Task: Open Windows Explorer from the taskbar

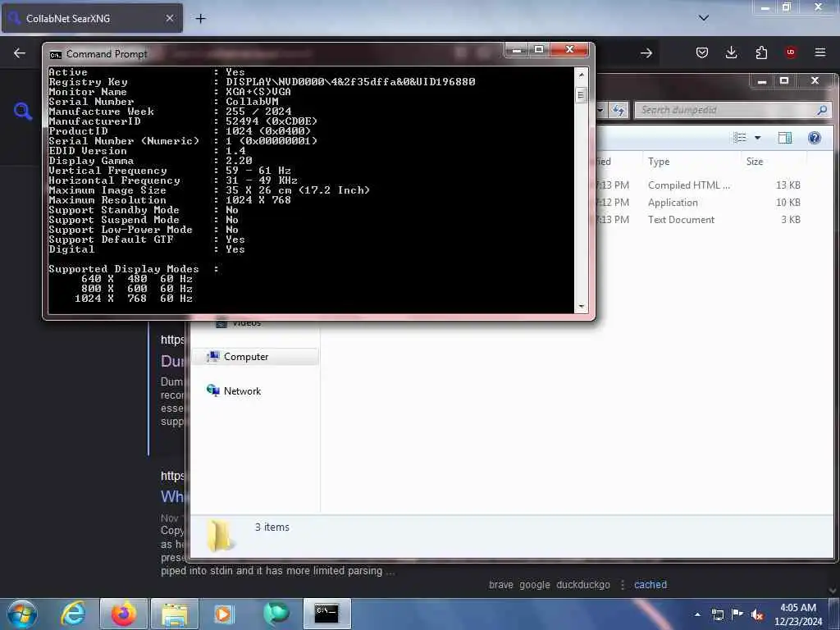Action: coord(175,614)
